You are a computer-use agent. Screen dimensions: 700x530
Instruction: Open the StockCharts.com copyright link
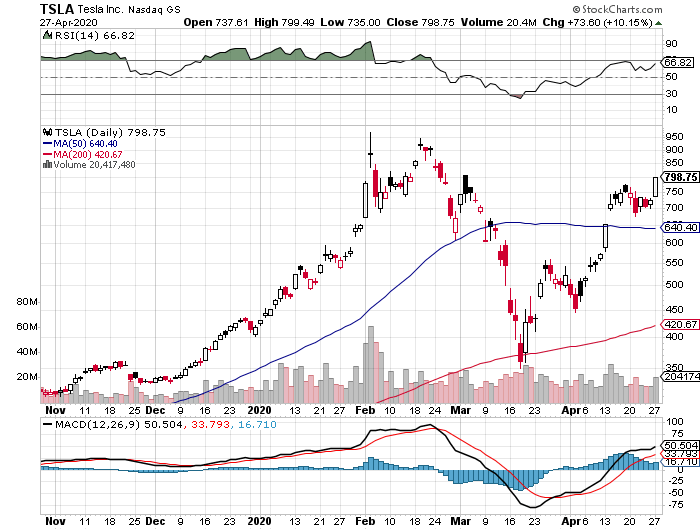point(617,9)
